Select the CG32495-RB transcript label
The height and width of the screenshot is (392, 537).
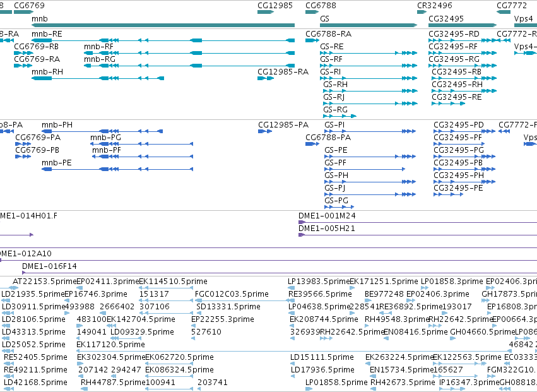tap(456, 72)
